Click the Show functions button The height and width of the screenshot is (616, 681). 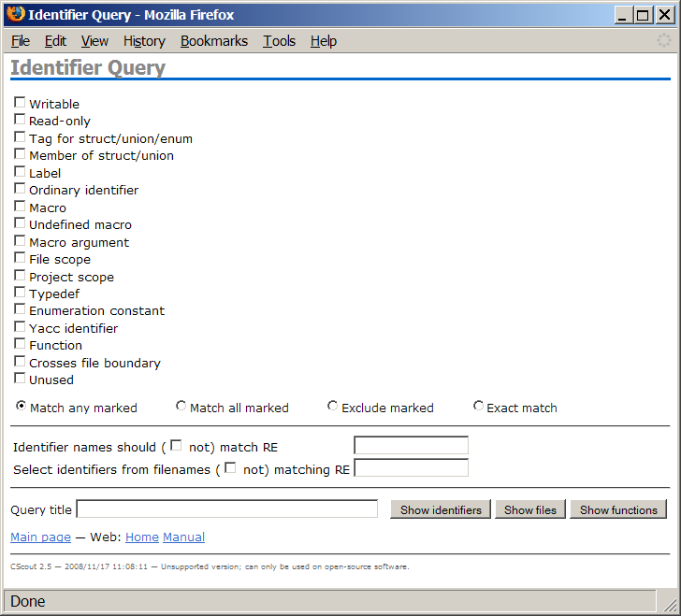coord(618,509)
